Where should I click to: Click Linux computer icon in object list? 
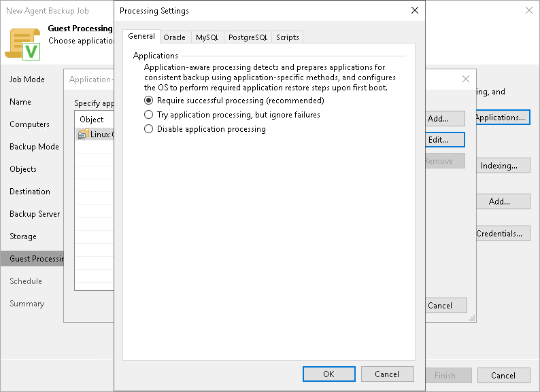tap(83, 135)
